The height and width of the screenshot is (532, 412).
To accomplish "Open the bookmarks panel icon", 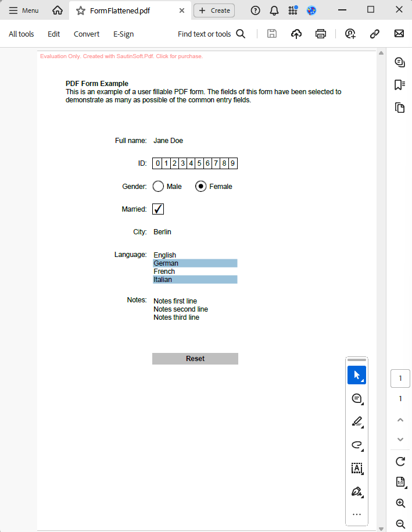I will pos(399,85).
